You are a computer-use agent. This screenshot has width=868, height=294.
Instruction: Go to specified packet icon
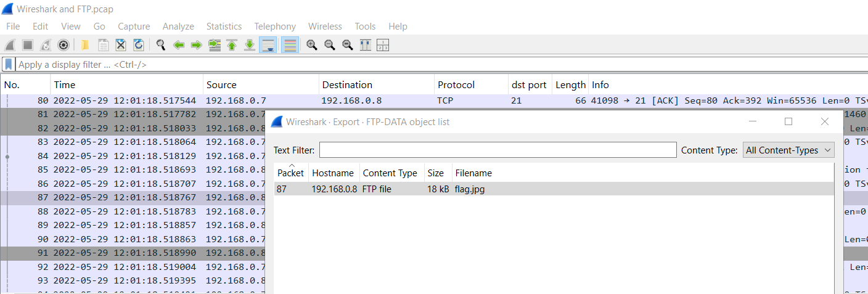pos(215,45)
